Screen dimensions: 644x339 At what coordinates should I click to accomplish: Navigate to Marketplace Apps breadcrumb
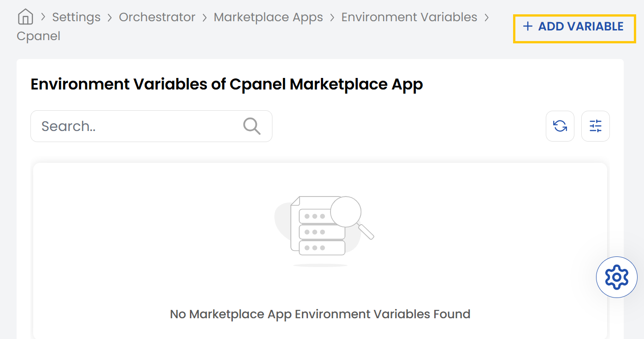268,17
